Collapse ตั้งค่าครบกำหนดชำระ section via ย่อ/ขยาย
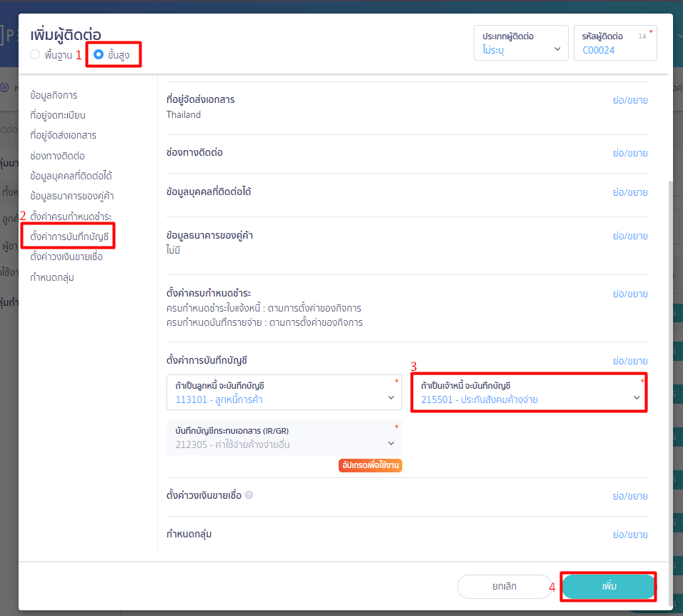This screenshot has width=683, height=616. [x=629, y=294]
